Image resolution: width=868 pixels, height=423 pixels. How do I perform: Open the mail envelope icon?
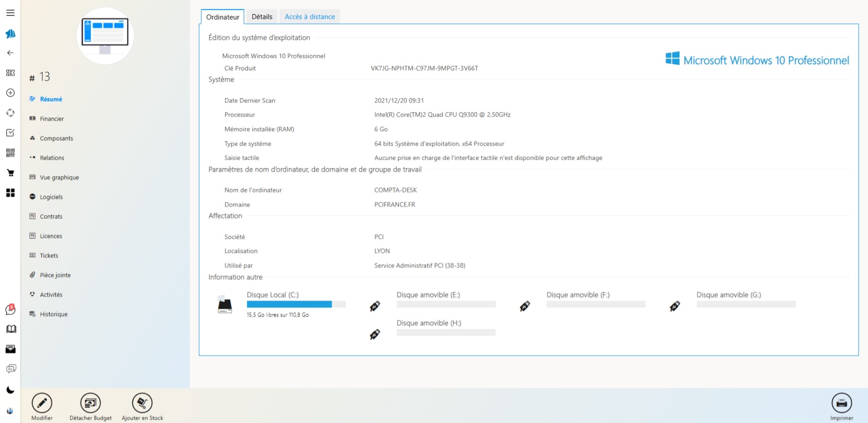(x=10, y=349)
